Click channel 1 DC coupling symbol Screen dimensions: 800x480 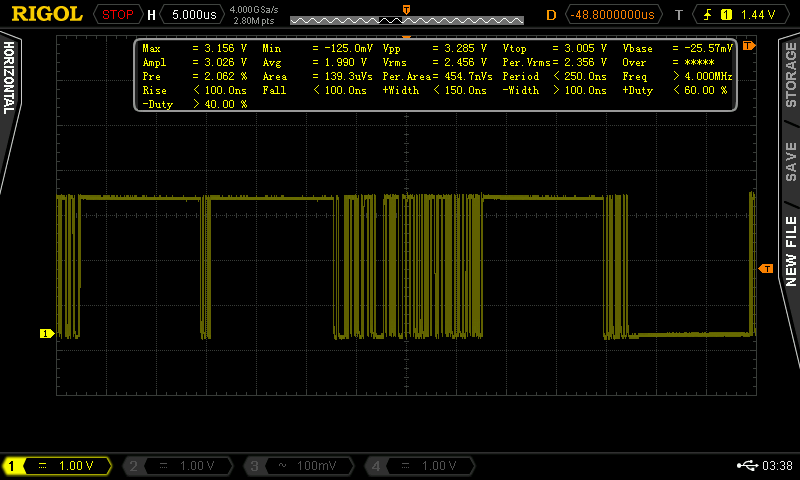click(43, 466)
